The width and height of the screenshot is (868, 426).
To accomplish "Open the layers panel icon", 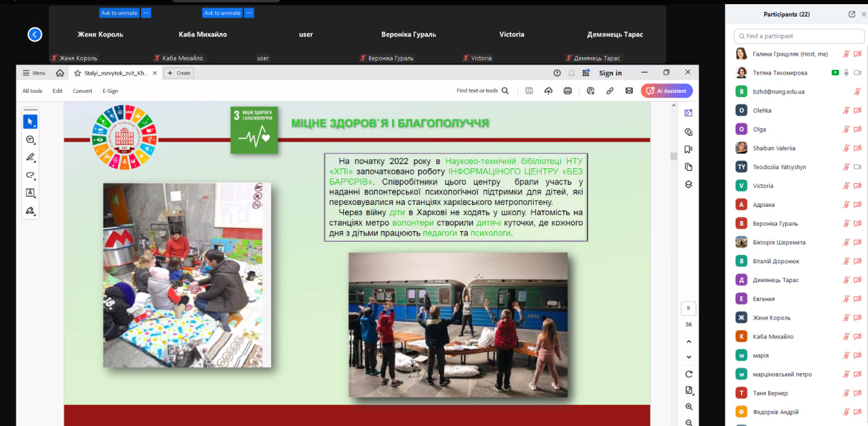I will click(688, 185).
